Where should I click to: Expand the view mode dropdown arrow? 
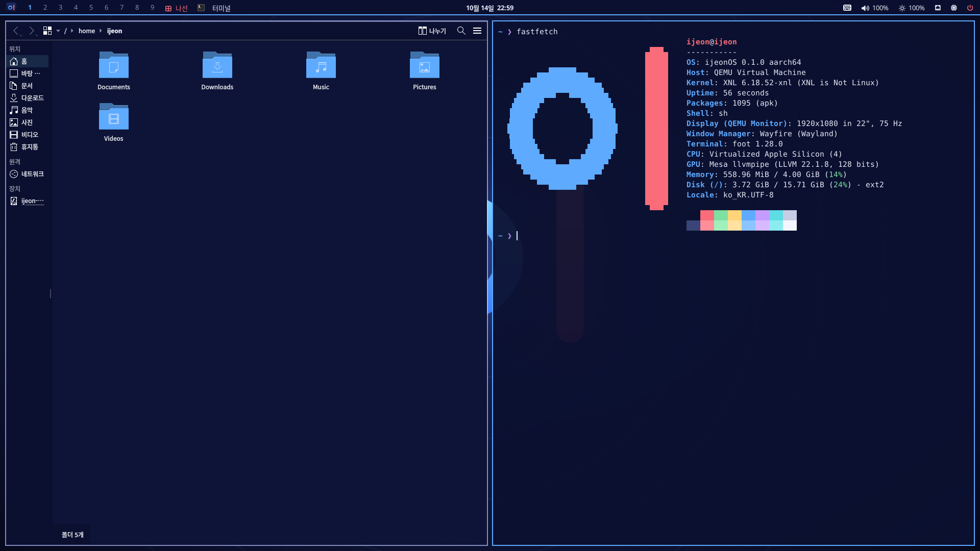[58, 31]
